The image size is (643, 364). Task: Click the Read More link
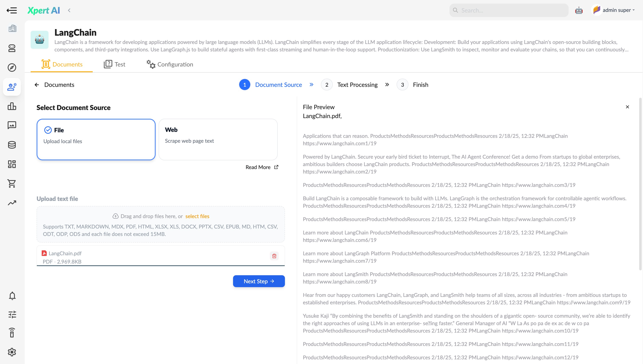click(x=258, y=167)
